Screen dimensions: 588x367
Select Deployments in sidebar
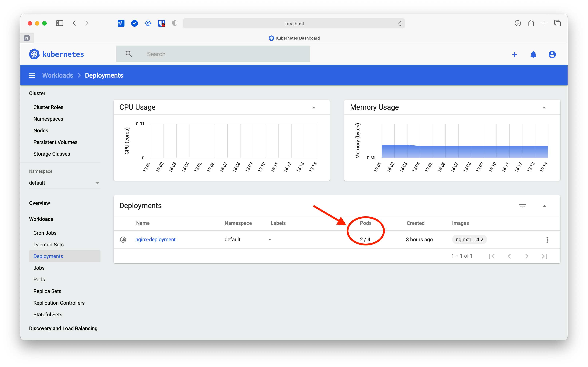click(64, 256)
